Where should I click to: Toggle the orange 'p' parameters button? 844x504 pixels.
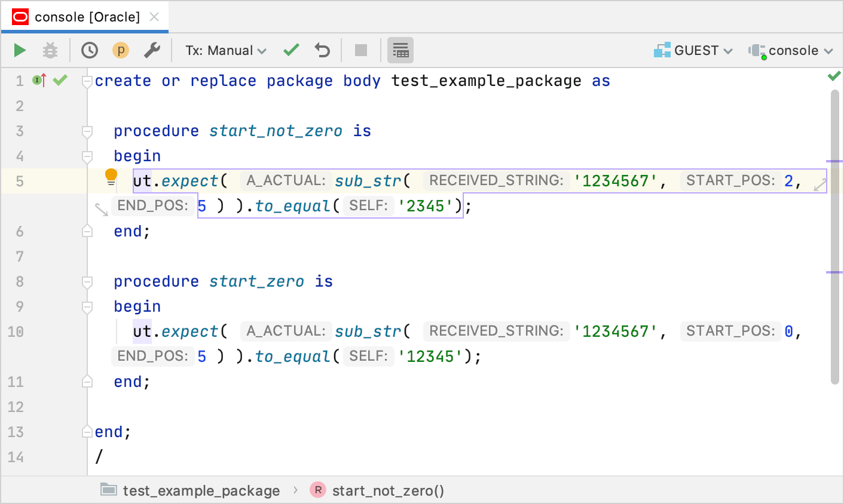120,50
